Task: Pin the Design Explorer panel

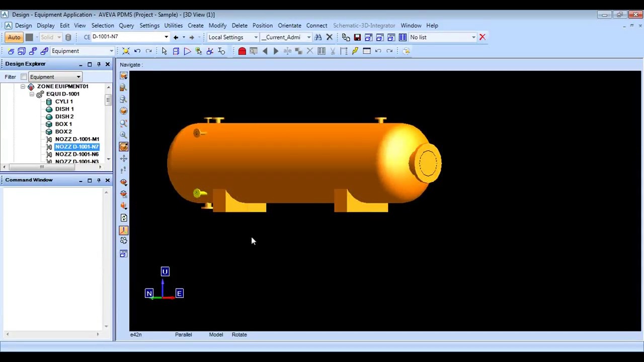Action: pyautogui.click(x=99, y=64)
